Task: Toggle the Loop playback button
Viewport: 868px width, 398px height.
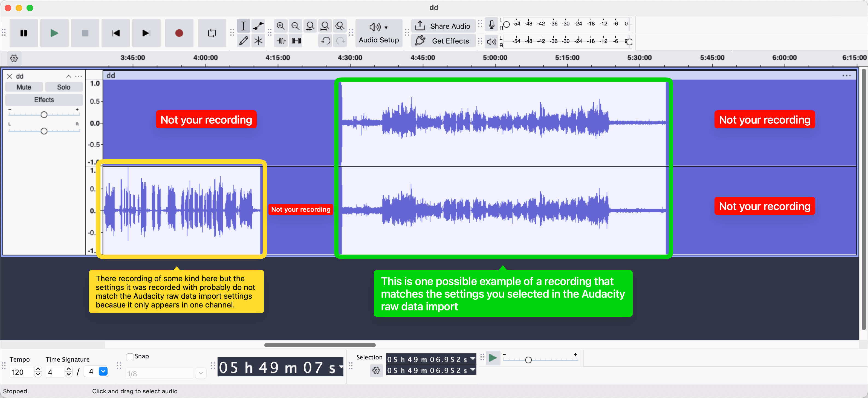Action: pos(212,33)
